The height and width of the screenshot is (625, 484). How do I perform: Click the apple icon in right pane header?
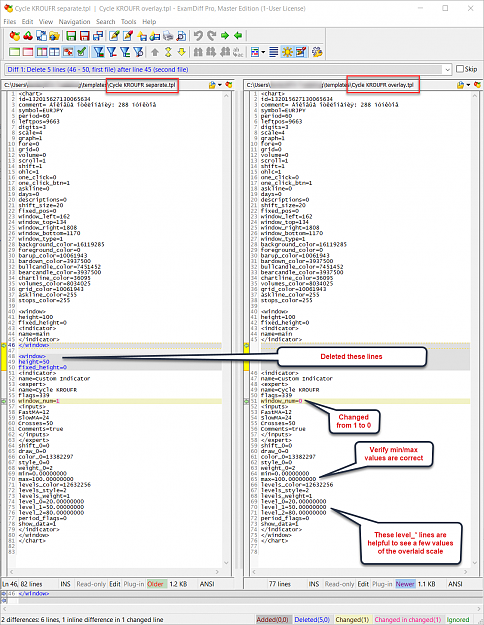477,85
